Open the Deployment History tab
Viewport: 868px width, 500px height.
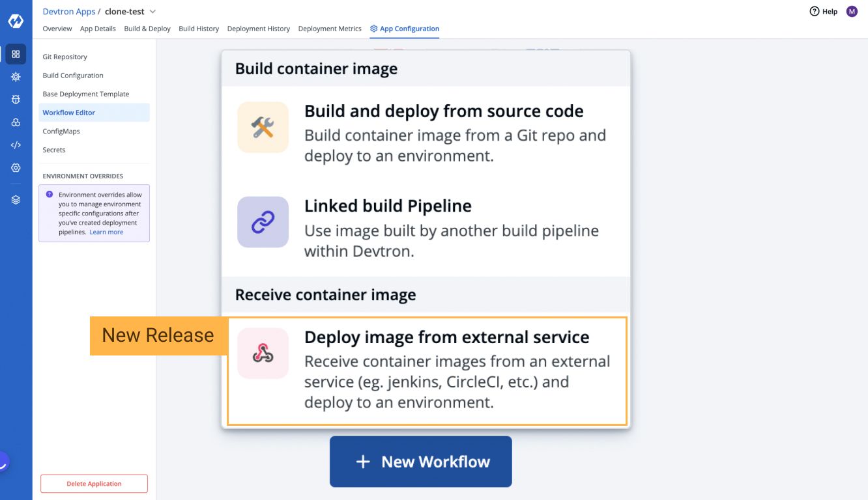tap(259, 29)
